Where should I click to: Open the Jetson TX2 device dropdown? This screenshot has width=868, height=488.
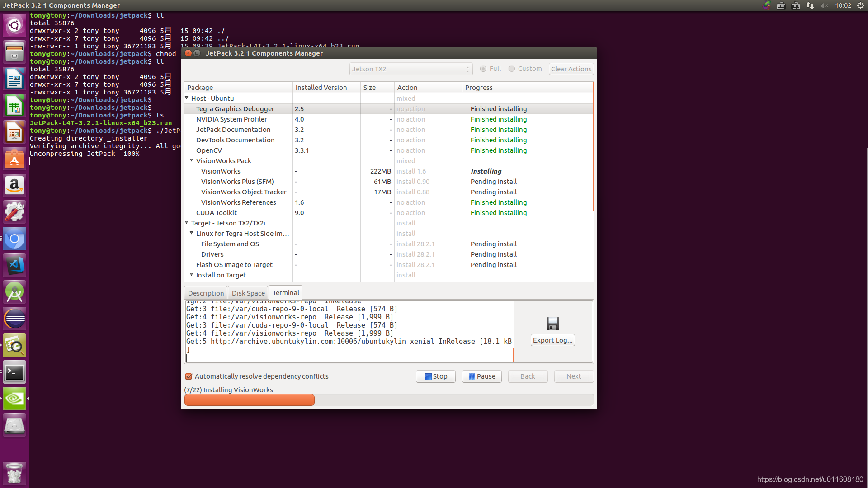click(x=411, y=69)
